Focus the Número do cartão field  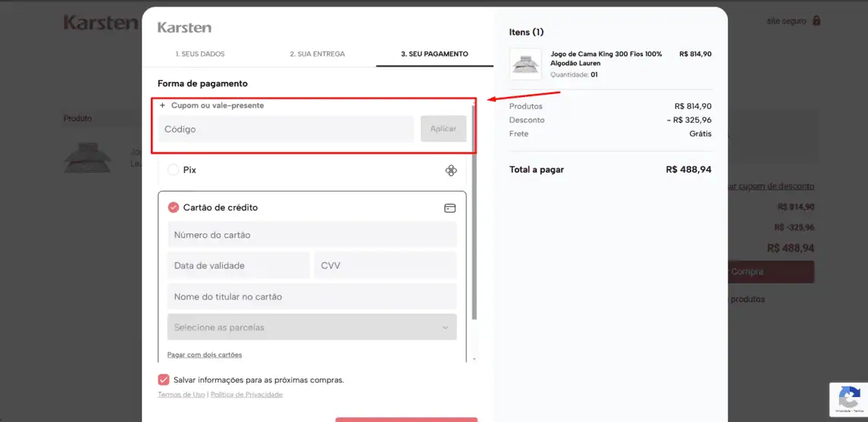tap(312, 235)
